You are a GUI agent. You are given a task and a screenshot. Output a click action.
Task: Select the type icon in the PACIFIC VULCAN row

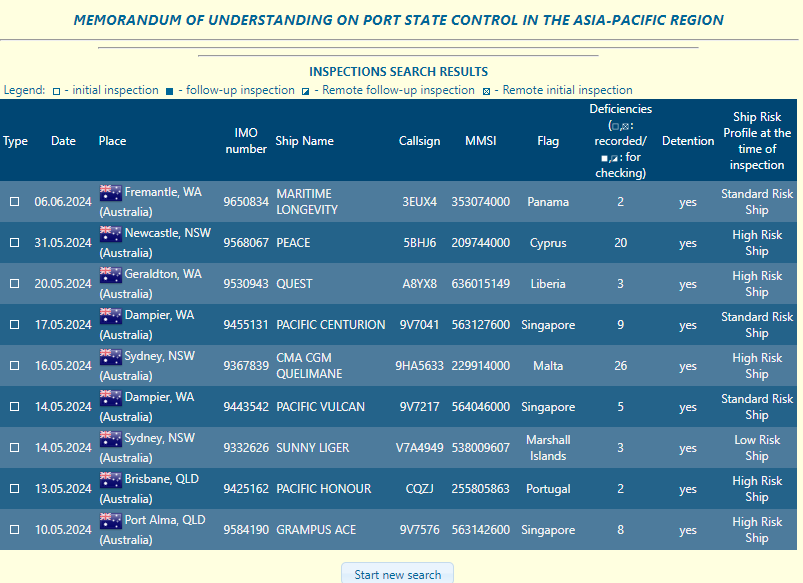point(14,406)
